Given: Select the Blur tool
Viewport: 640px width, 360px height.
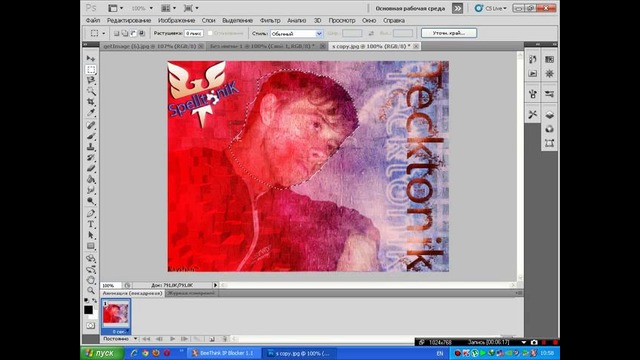Looking at the screenshot, I should (x=91, y=190).
